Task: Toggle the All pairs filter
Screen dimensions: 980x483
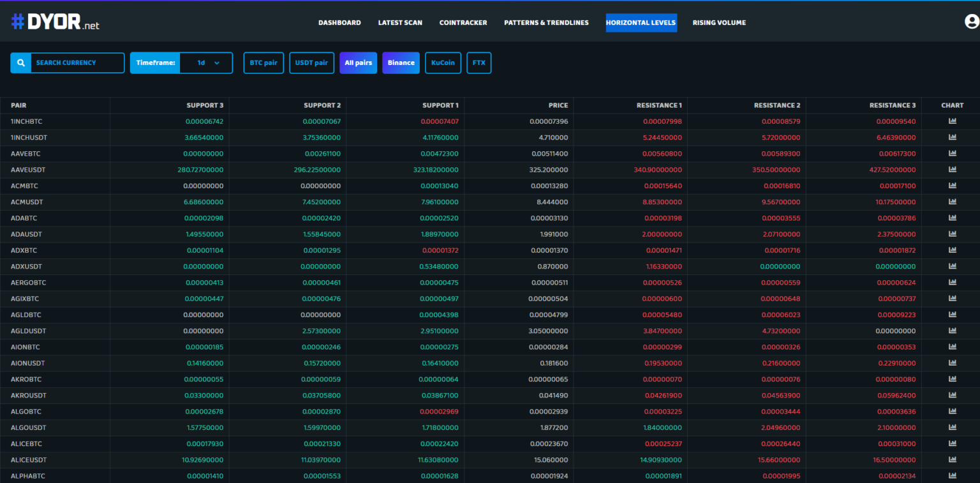Action: (x=358, y=63)
